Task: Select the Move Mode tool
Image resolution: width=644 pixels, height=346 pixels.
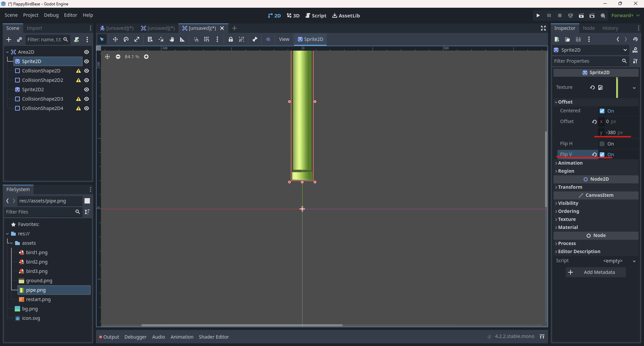Action: click(x=115, y=39)
